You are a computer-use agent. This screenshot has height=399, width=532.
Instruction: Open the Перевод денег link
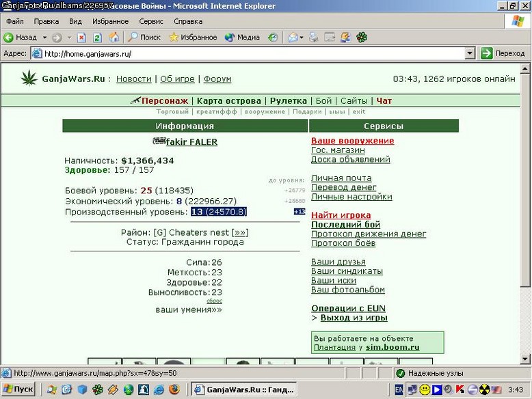point(344,187)
